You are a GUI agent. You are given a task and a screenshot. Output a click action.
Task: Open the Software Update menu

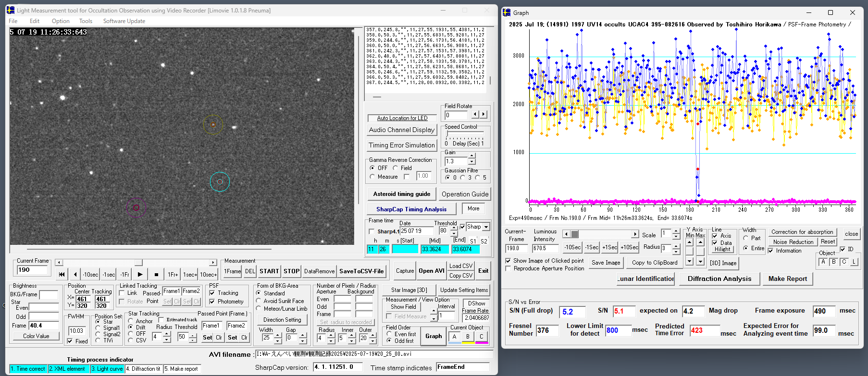(124, 21)
